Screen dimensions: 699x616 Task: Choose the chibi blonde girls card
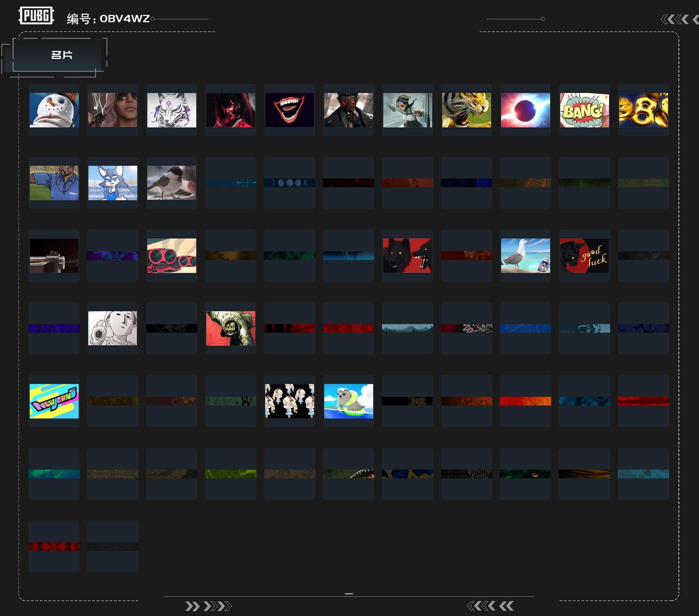coord(289,401)
